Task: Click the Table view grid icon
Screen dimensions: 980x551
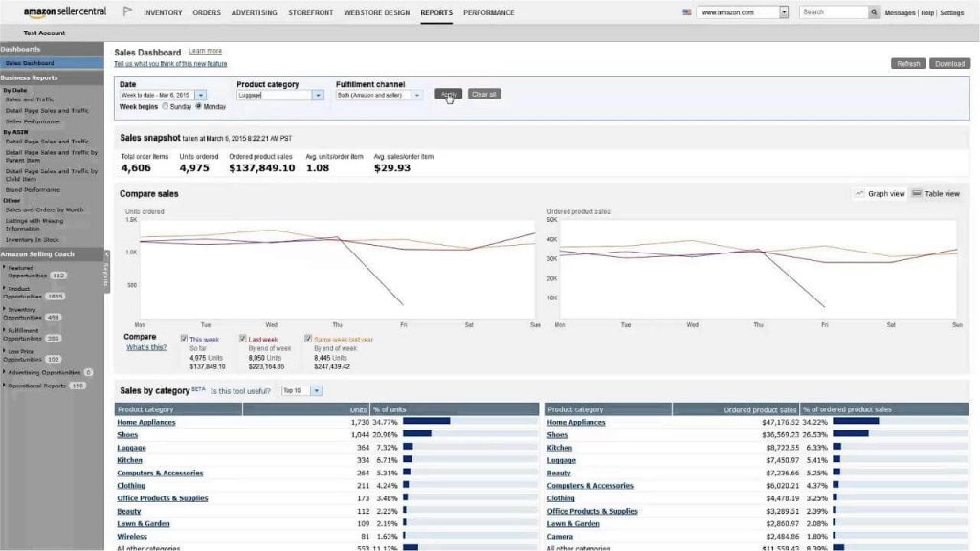Action: (916, 193)
